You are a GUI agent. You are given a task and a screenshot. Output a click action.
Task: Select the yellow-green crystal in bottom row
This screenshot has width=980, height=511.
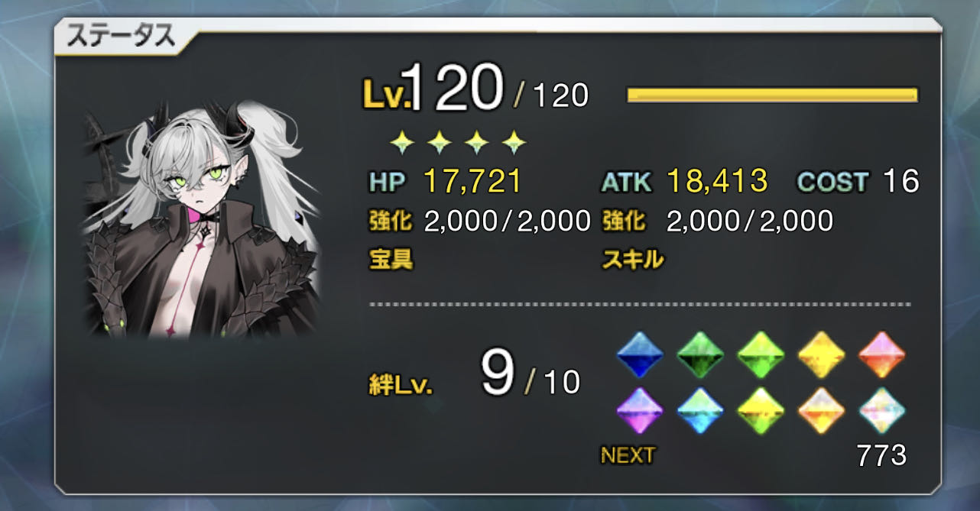[761, 411]
